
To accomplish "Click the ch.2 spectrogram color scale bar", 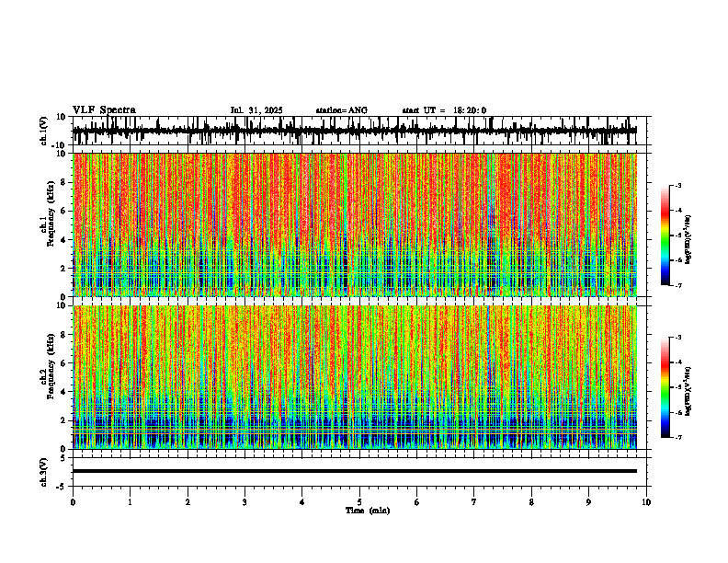I will pyautogui.click(x=665, y=387).
